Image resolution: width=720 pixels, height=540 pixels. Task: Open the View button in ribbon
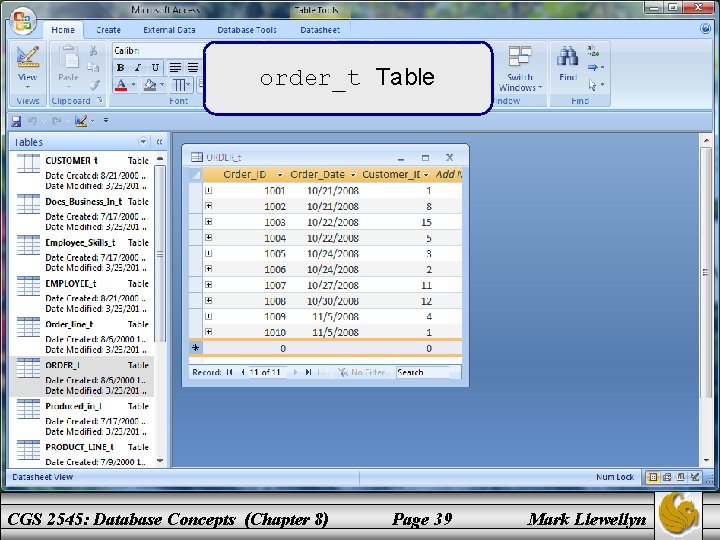pyautogui.click(x=28, y=68)
